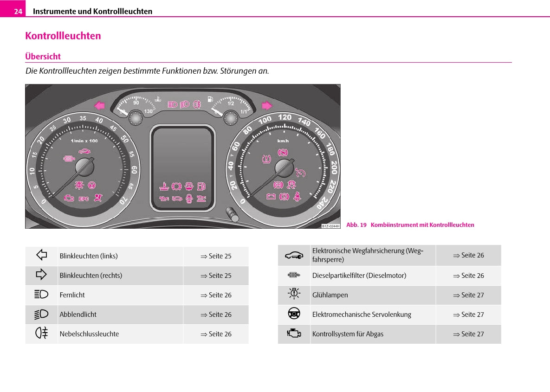Click the EPC warning light in the tachometer
Screen dimensions: 550x392
[x=84, y=199]
